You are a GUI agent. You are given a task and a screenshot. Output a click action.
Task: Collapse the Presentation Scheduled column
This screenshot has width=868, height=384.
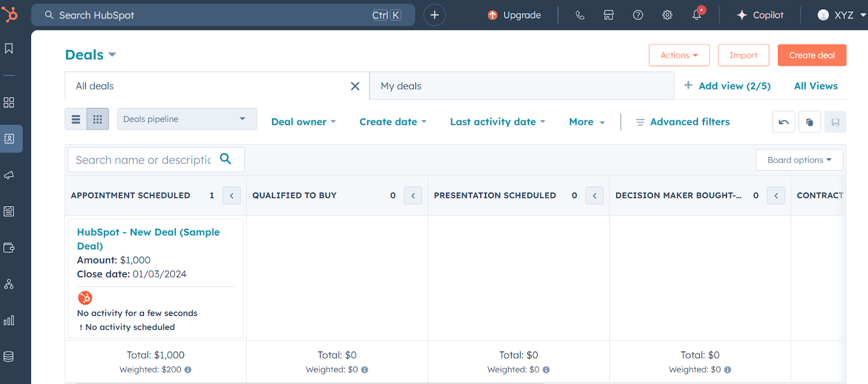(595, 195)
